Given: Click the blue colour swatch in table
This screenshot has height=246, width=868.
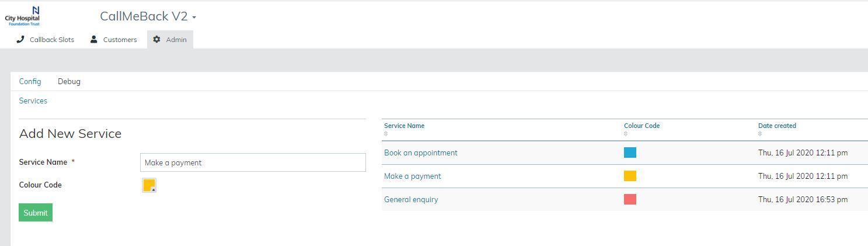Looking at the screenshot, I should 630,153.
